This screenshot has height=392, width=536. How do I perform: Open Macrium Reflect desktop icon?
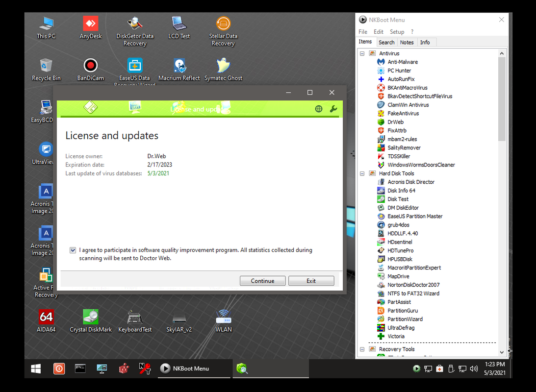click(x=179, y=70)
